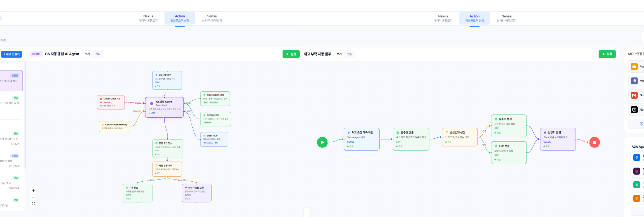Open the Action tab above 재고 부족 workflow

pos(474,18)
